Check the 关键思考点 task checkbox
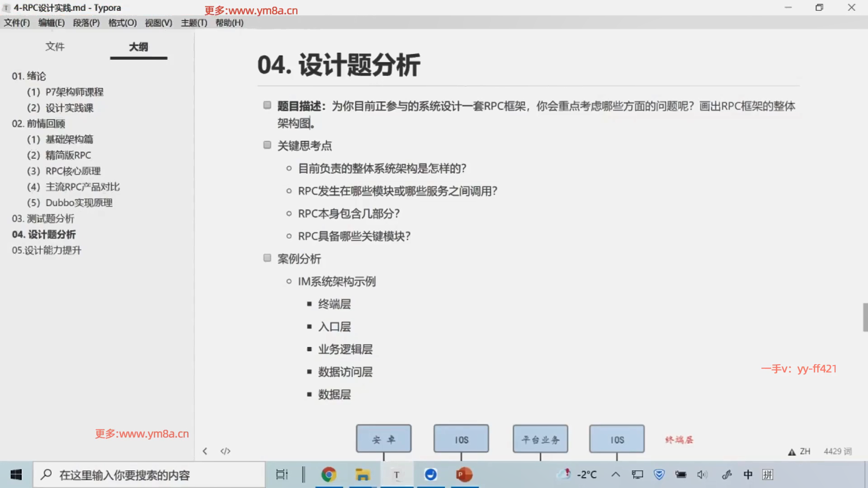Screen dimensions: 868x488 coord(267,145)
